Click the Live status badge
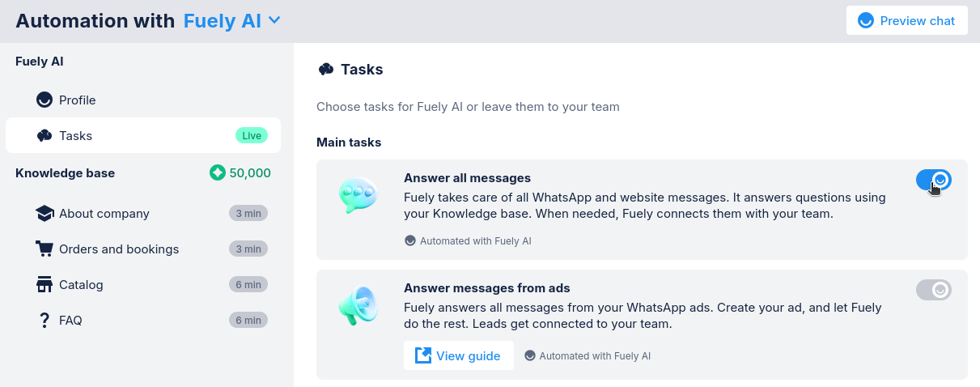This screenshot has width=980, height=387. pyautogui.click(x=252, y=136)
